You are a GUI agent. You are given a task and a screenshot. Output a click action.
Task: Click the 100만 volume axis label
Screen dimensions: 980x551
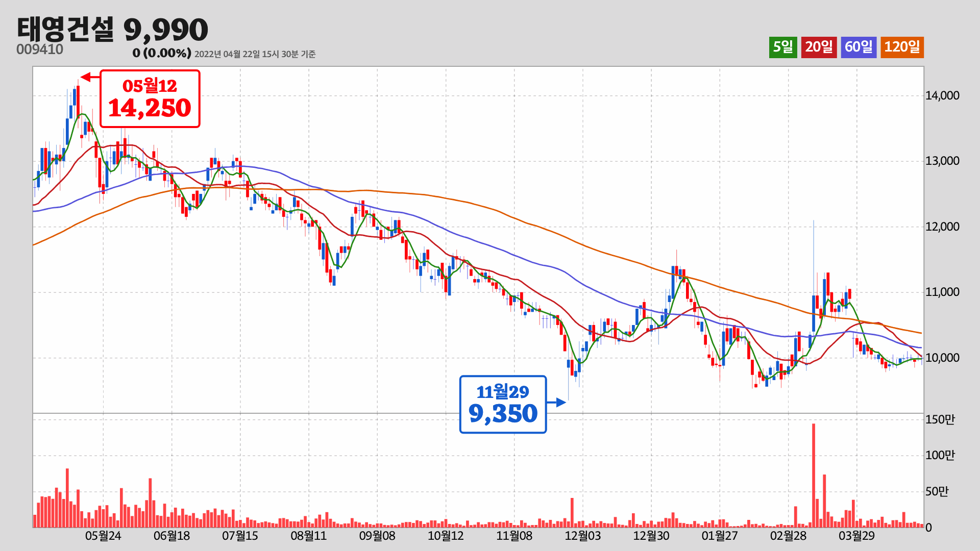tap(940, 455)
